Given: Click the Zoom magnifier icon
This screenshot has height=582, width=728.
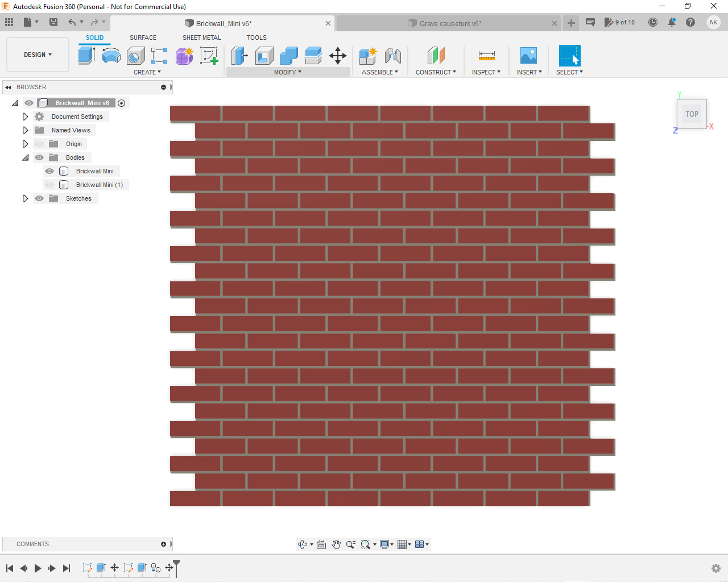Looking at the screenshot, I should coord(350,544).
